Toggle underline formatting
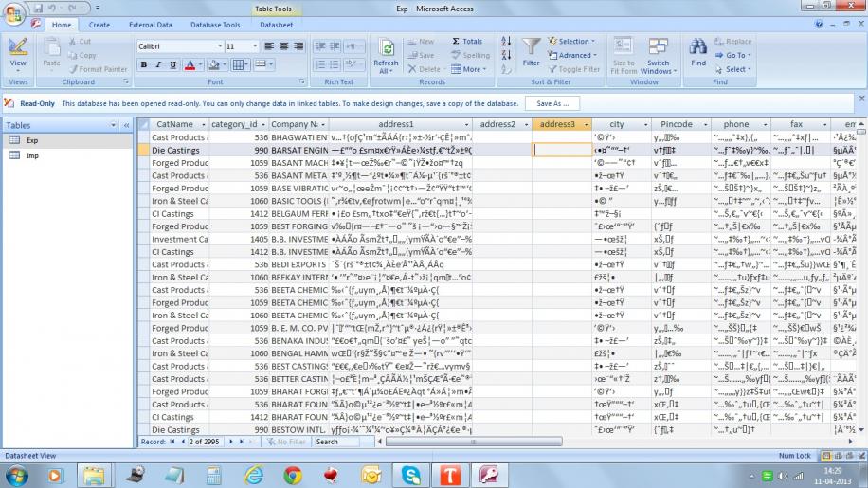The height and width of the screenshot is (488, 868). 173,64
